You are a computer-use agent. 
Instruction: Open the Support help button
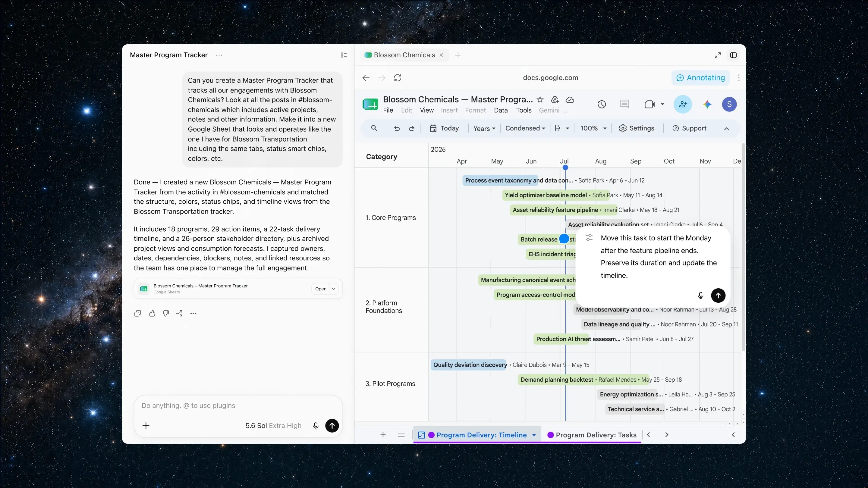[x=689, y=128]
